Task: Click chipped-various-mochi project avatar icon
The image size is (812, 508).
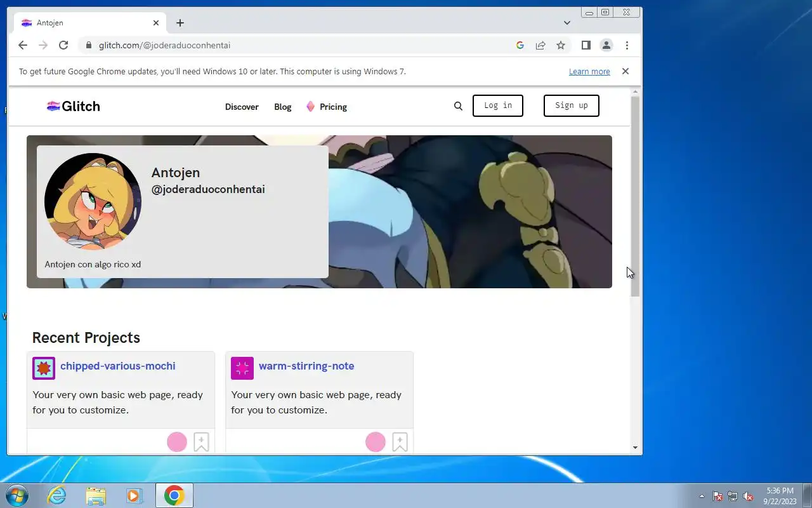Action: click(44, 368)
